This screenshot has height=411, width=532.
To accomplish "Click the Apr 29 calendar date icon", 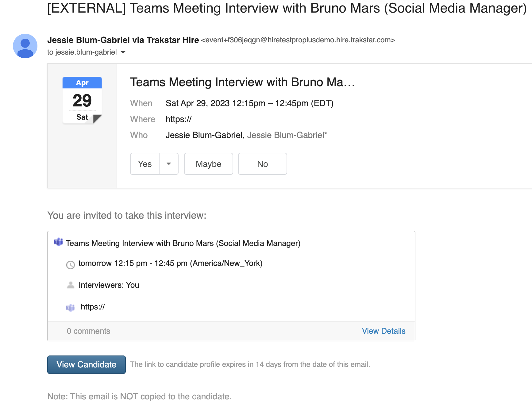I will 82,100.
